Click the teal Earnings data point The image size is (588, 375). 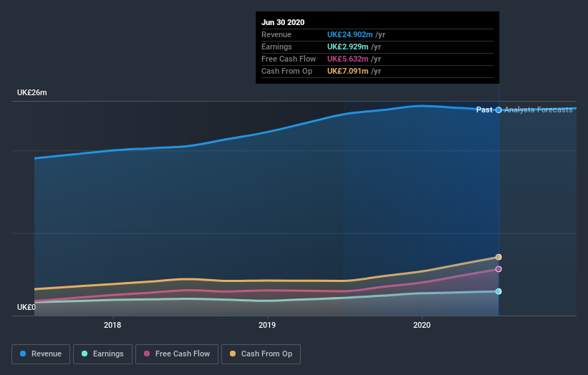[498, 291]
